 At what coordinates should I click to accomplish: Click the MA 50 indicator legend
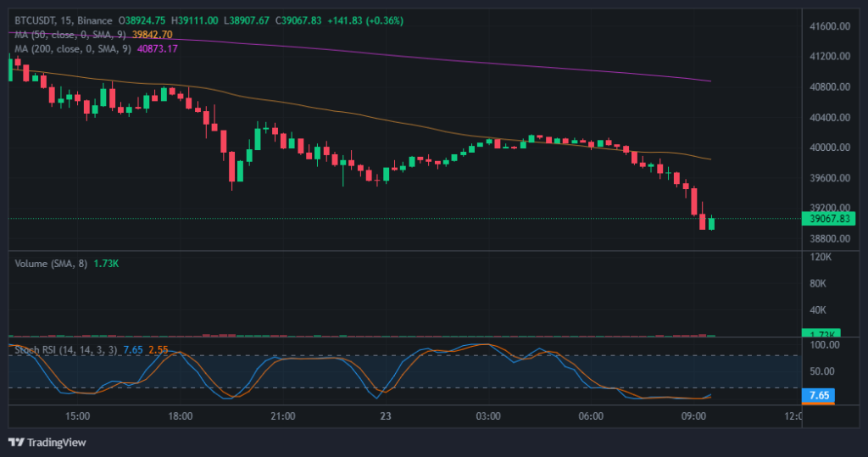[93, 35]
